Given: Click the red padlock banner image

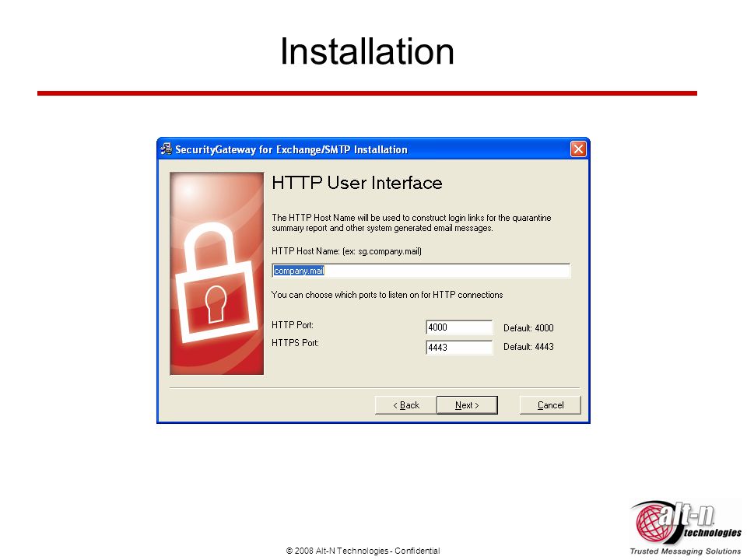Looking at the screenshot, I should [x=217, y=273].
